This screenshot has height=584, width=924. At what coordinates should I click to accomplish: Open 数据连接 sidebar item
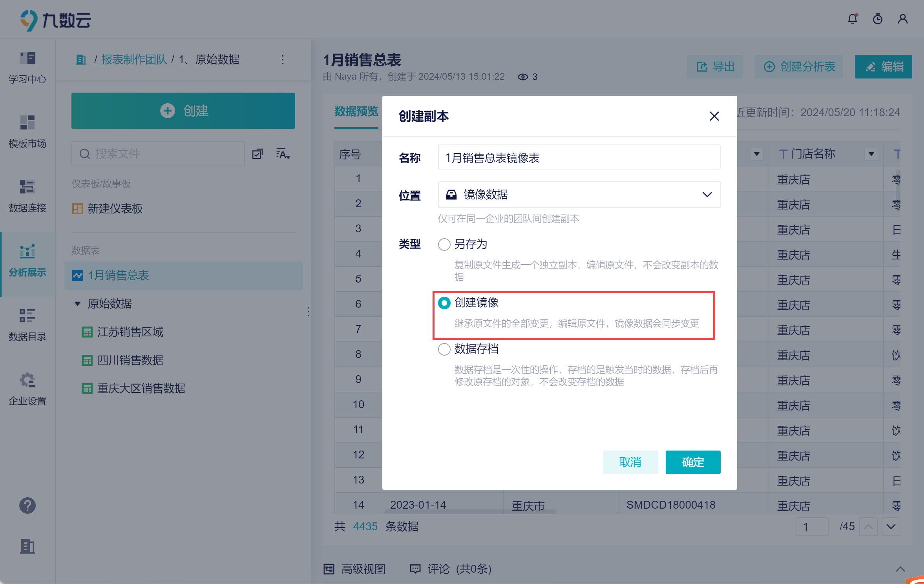(27, 196)
